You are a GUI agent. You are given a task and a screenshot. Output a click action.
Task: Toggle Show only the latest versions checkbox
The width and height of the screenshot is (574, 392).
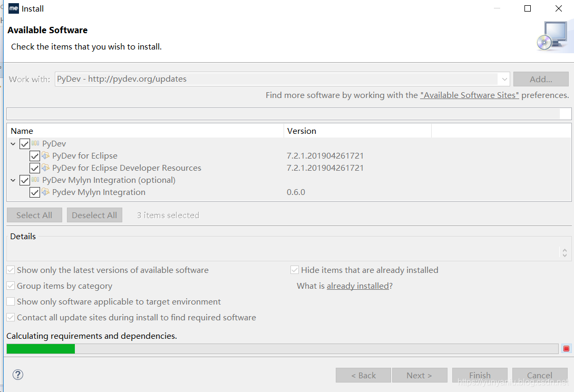[11, 270]
